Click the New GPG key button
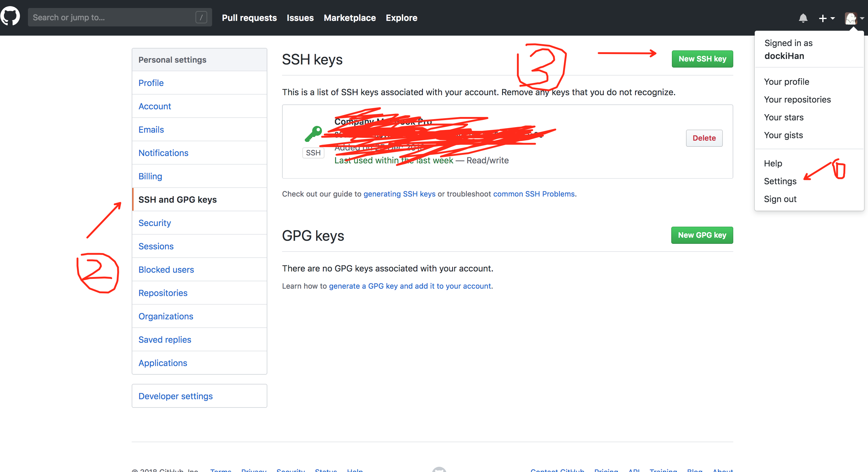The height and width of the screenshot is (472, 868). pos(702,235)
